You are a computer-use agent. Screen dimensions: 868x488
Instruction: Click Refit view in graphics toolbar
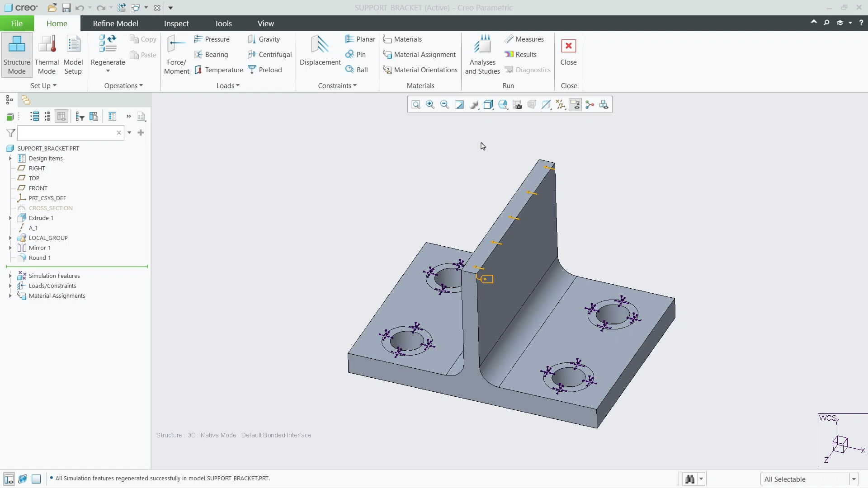point(416,105)
